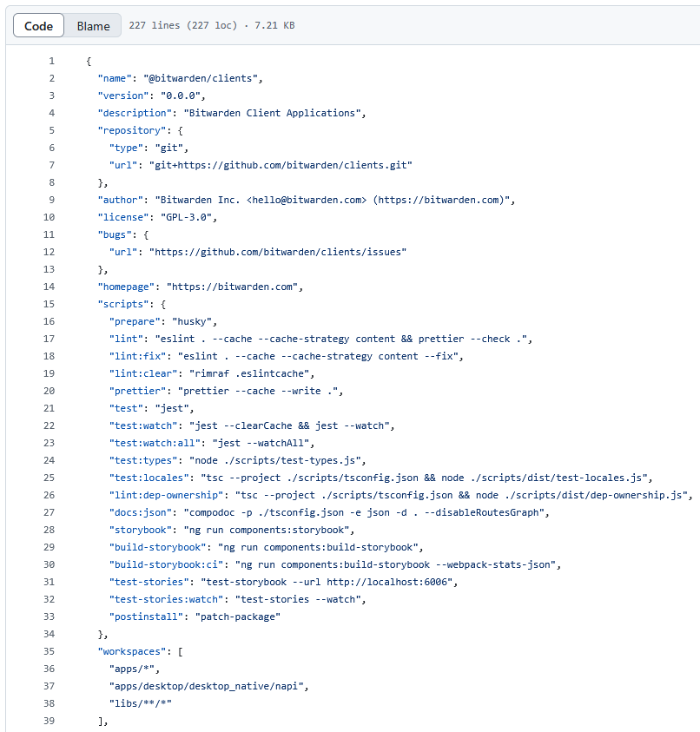700x732 pixels.
Task: Click the "test-stories --watch" value
Action: click(298, 599)
